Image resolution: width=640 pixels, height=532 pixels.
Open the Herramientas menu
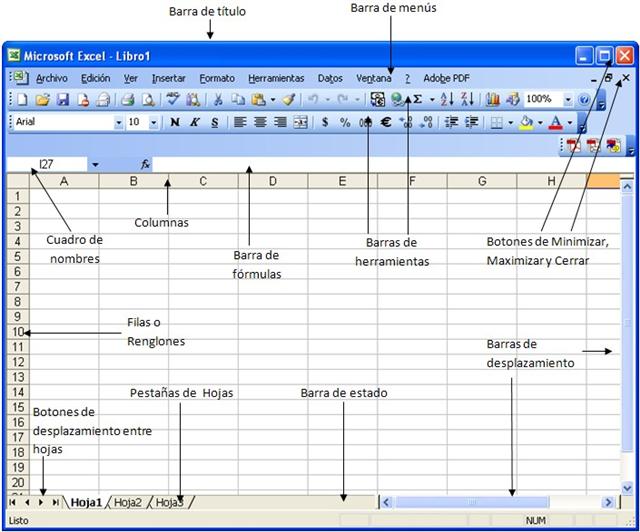click(x=276, y=78)
